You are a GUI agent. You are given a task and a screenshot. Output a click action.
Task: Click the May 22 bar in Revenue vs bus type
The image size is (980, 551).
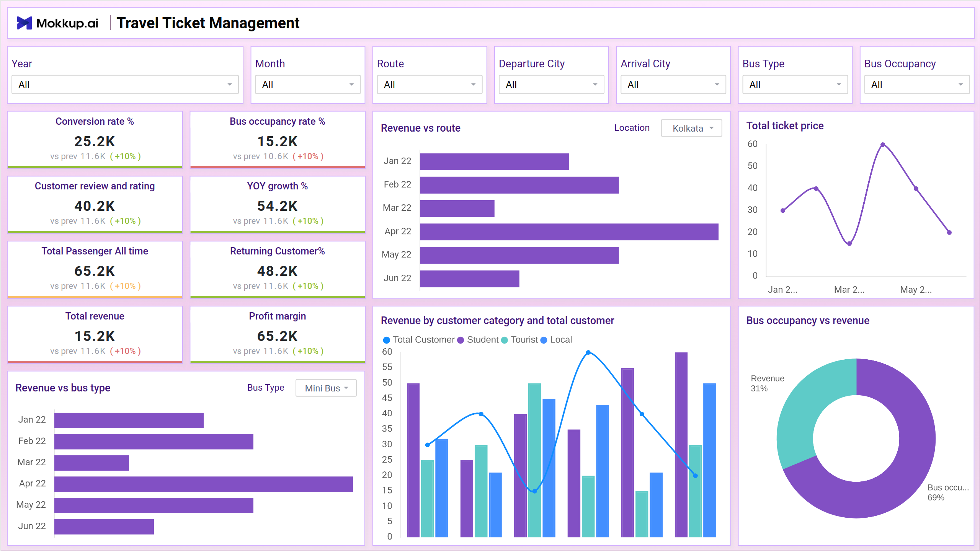(154, 505)
